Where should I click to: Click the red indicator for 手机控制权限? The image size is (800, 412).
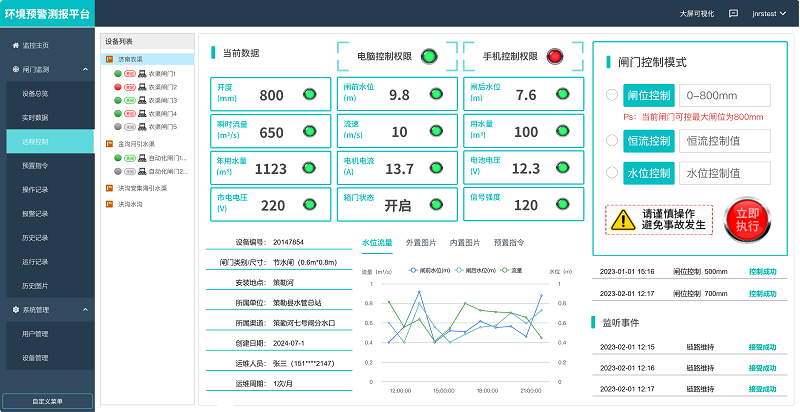[x=555, y=56]
